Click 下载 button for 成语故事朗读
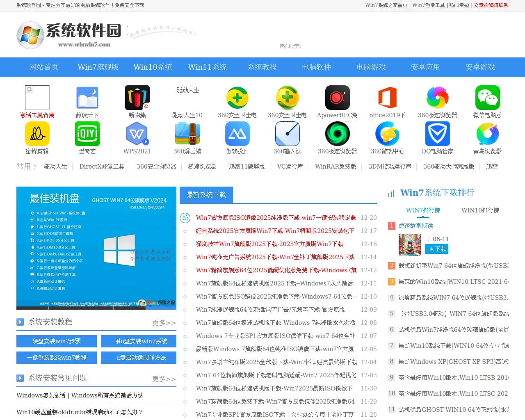The image size is (525, 420). (x=436, y=249)
